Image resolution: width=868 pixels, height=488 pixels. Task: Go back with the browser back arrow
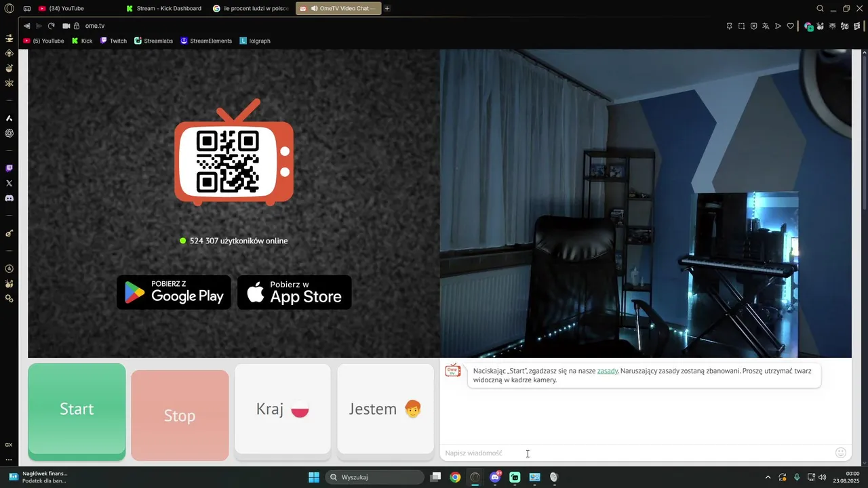pos(26,26)
